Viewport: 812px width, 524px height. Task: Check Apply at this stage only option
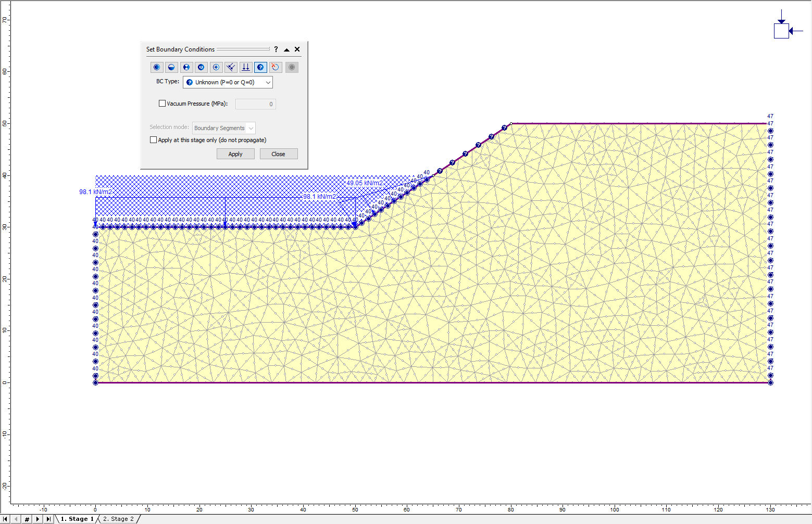[x=153, y=139]
